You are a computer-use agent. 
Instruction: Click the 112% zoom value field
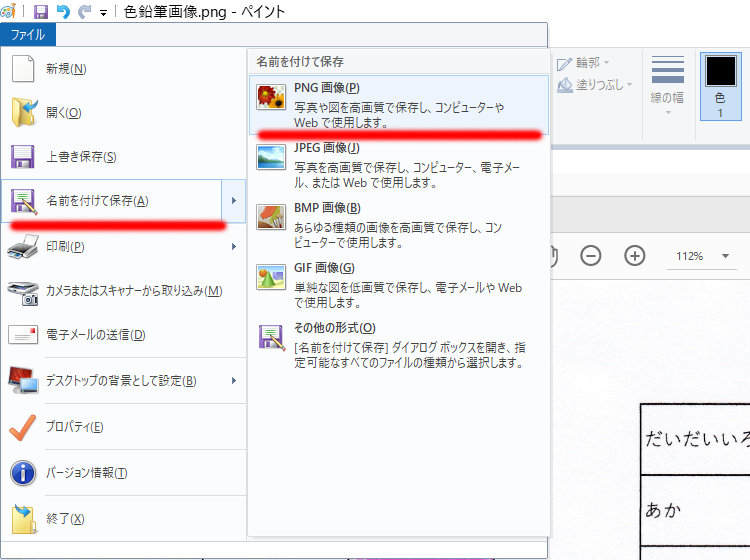(x=690, y=256)
